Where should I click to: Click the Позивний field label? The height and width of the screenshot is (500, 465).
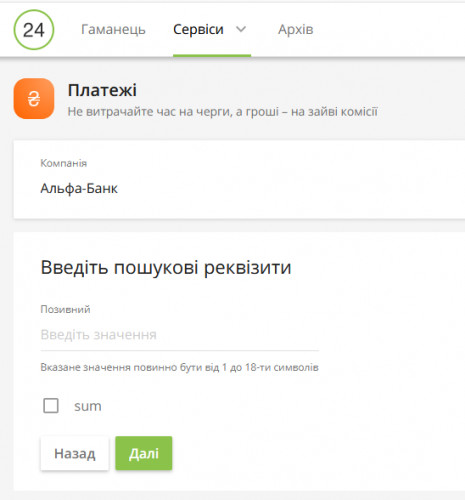(65, 309)
